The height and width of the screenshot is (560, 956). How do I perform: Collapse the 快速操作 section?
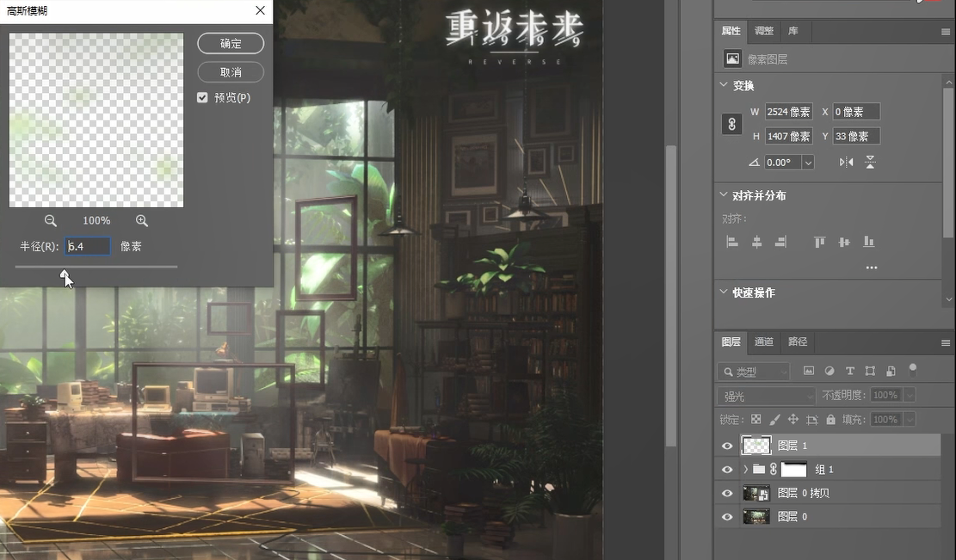pyautogui.click(x=724, y=292)
